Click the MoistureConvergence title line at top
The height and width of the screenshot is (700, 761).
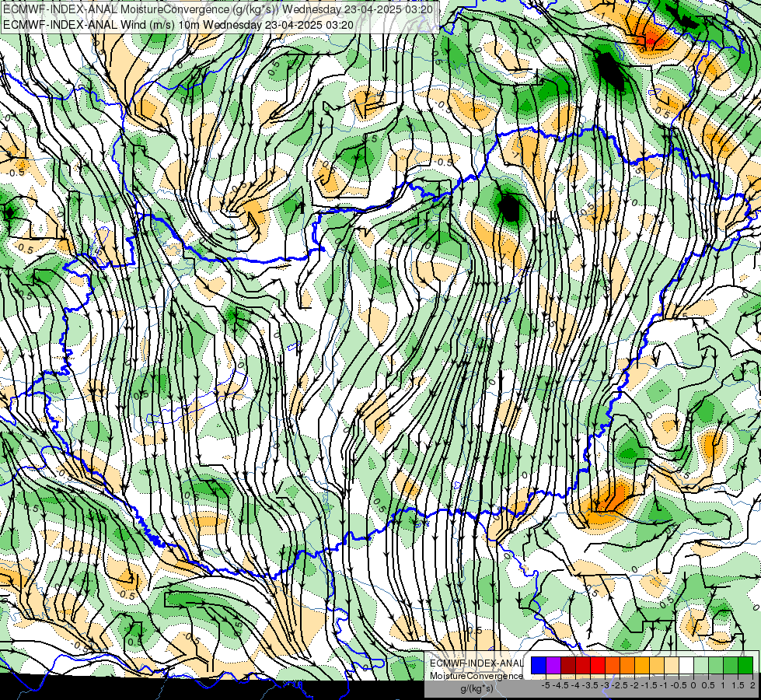(x=218, y=9)
